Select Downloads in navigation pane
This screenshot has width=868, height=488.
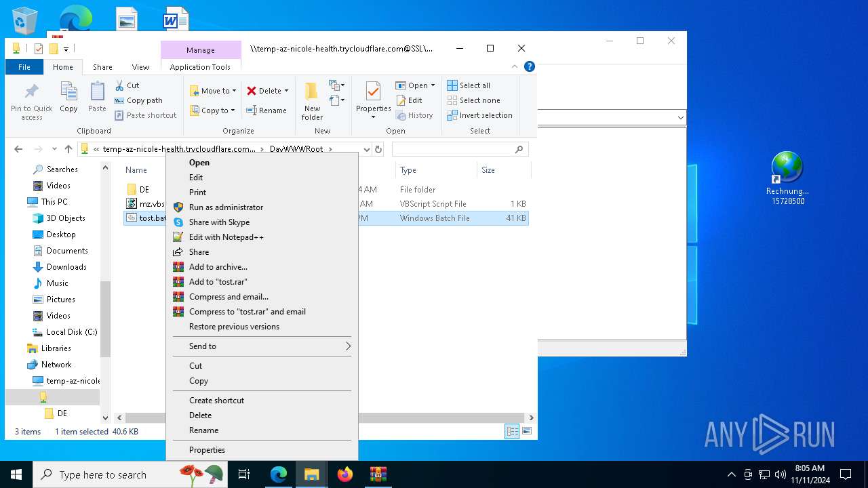point(66,267)
